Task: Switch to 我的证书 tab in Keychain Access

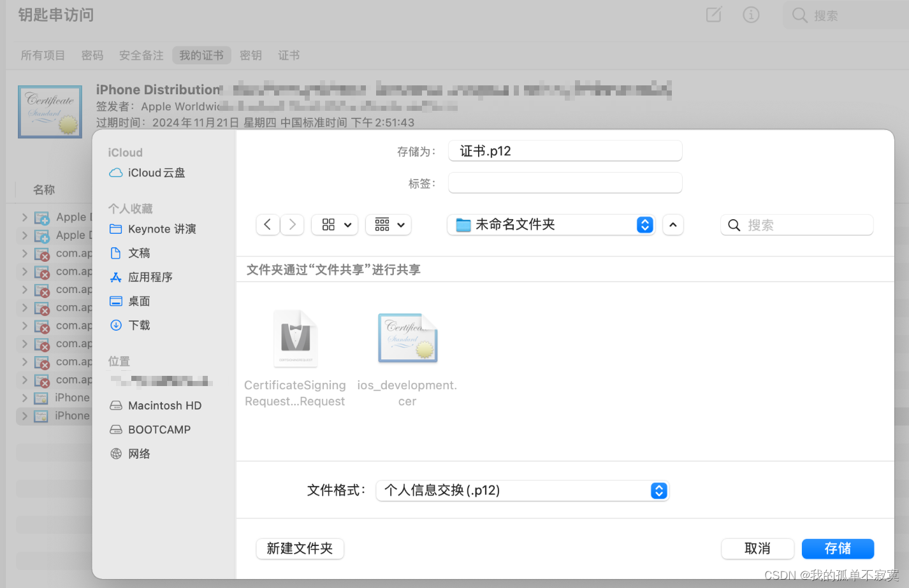Action: [x=201, y=55]
